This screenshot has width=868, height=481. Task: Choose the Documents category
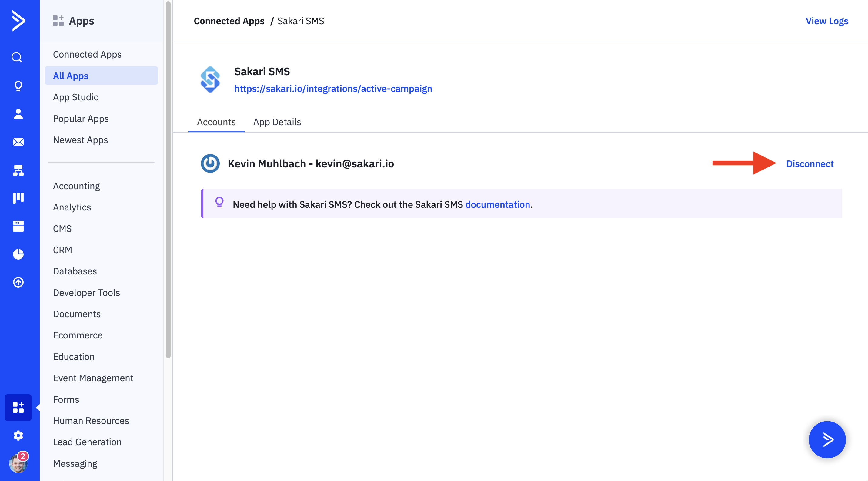pos(77,314)
